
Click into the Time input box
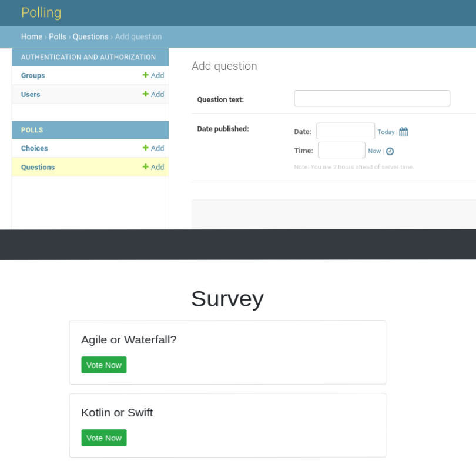coord(341,150)
